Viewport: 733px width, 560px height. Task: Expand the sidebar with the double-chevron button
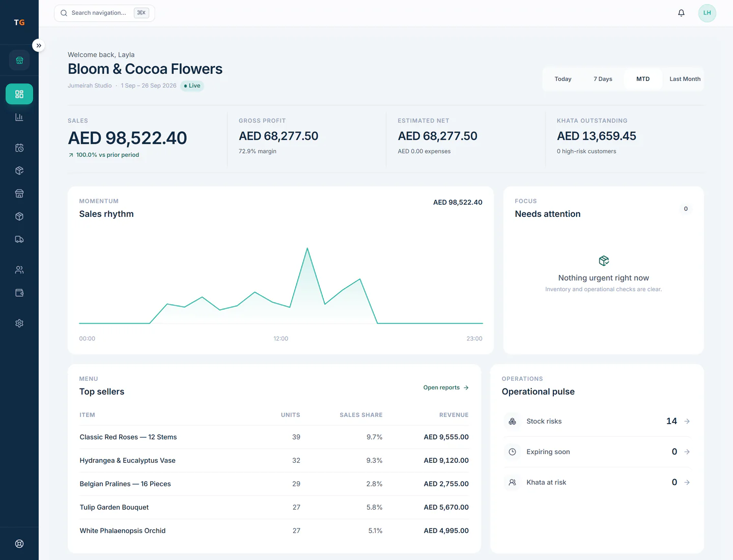(39, 45)
